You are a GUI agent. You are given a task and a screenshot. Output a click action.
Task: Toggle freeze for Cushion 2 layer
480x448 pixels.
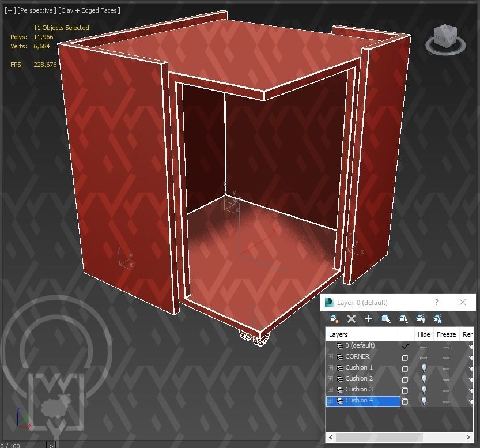click(446, 380)
